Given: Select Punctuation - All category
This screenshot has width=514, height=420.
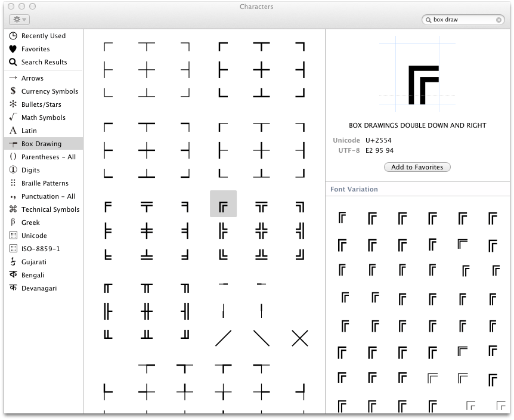Looking at the screenshot, I should tap(44, 196).
